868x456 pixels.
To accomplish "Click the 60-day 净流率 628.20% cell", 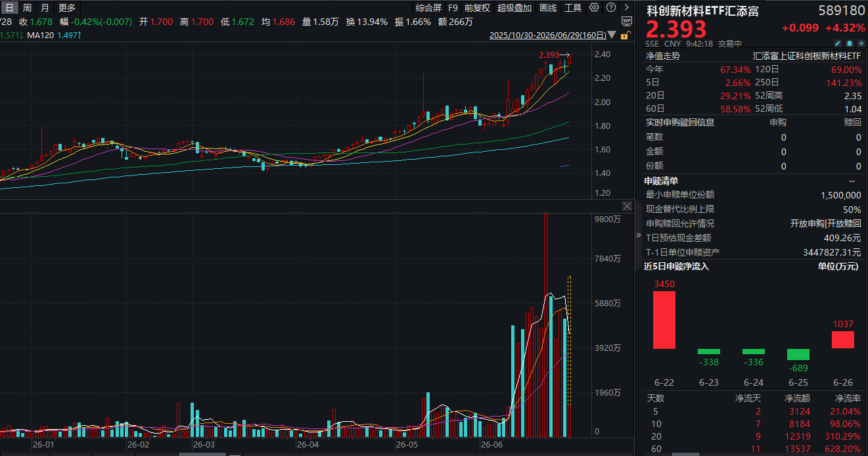I will point(844,449).
